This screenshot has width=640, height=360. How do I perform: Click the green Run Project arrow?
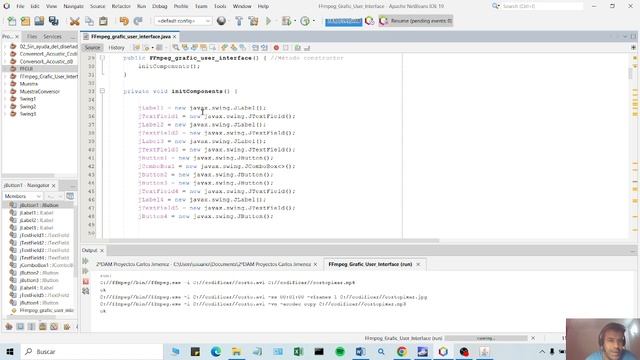coord(268,21)
